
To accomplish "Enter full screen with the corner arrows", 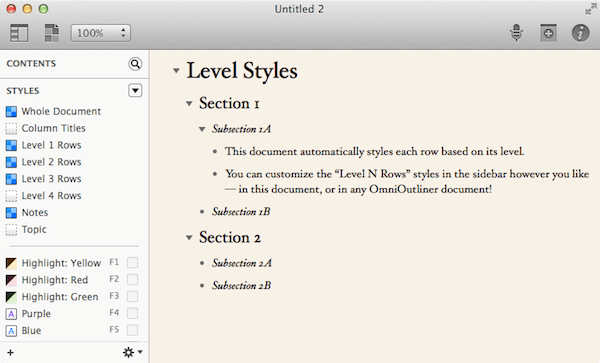I will click(x=590, y=9).
